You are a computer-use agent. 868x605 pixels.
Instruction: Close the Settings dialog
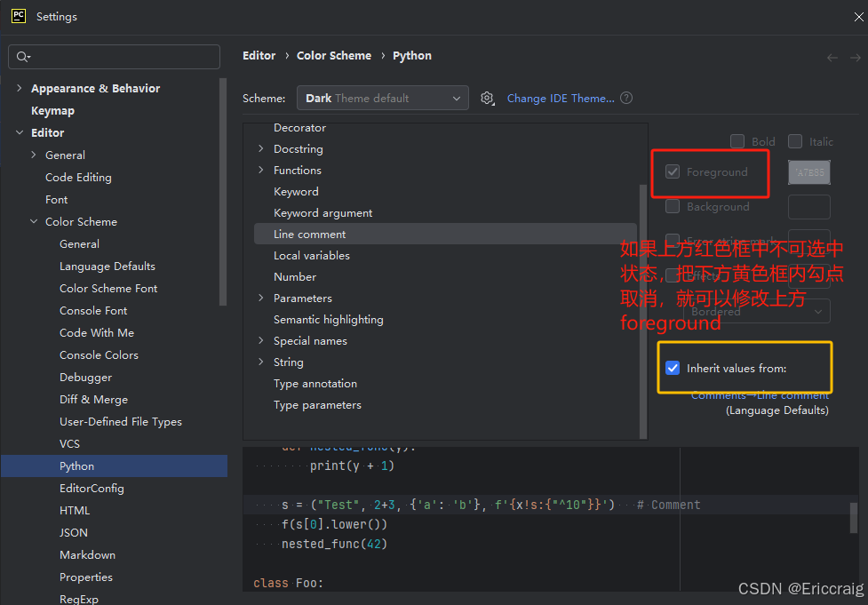pos(858,17)
